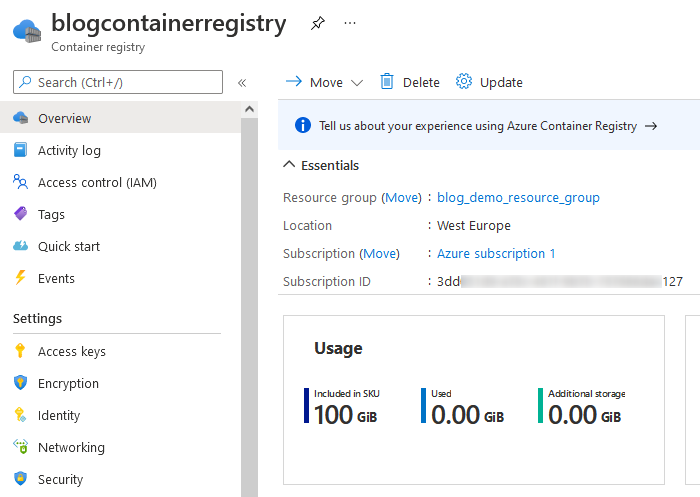
Task: Click the Encryption shield icon
Action: point(21,383)
